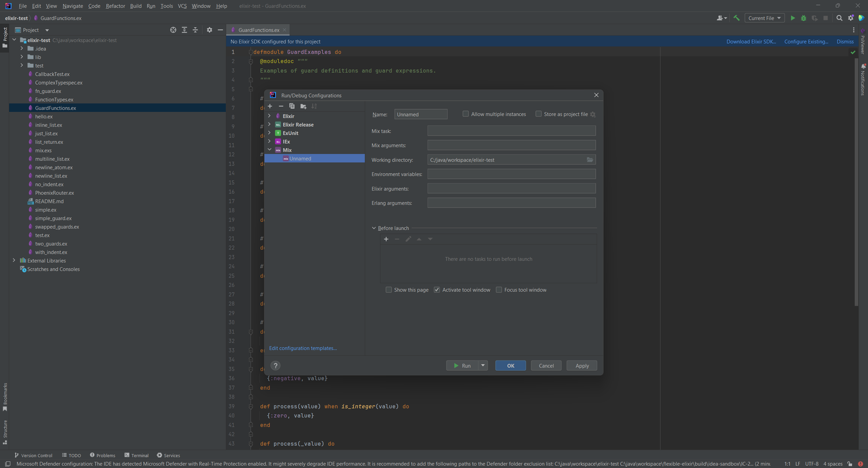Viewport: 868px width, 468px height.
Task: Open the Navigate menu
Action: [x=73, y=6]
